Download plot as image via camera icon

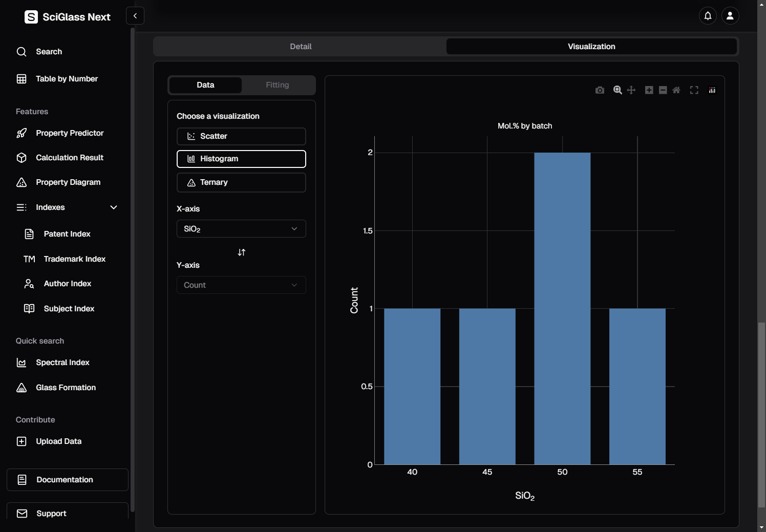pos(600,90)
